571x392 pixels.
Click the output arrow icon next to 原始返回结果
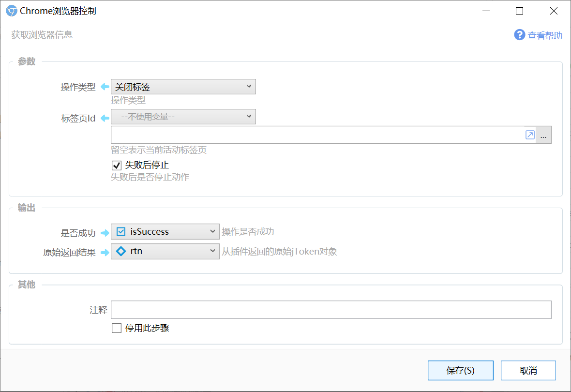coord(105,253)
